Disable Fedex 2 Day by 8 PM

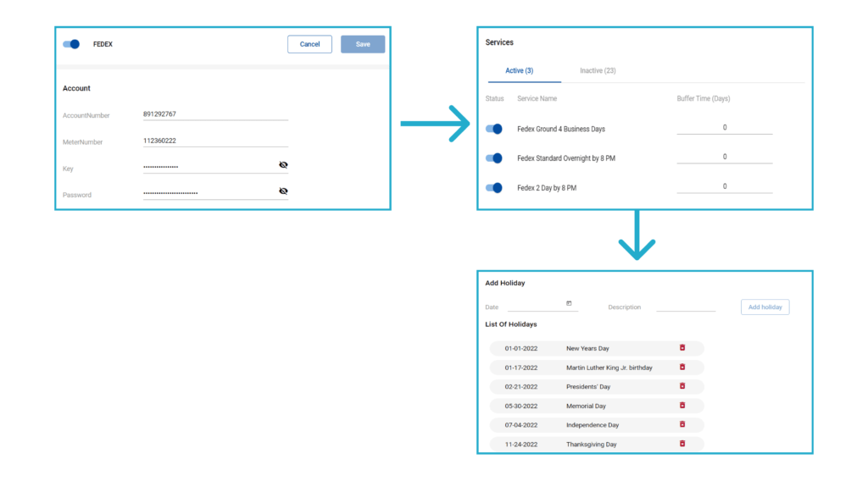[x=494, y=188]
